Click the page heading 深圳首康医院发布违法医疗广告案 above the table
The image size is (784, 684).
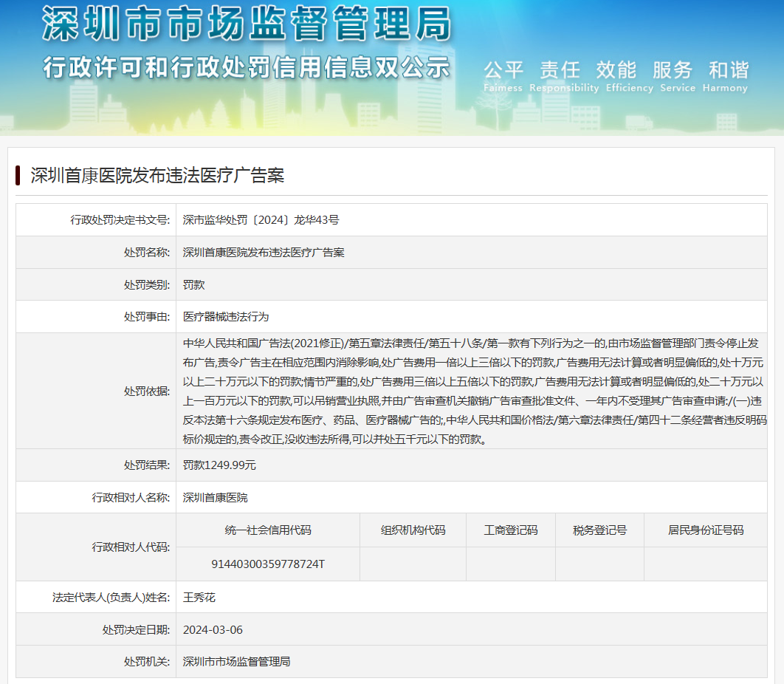[x=157, y=176]
